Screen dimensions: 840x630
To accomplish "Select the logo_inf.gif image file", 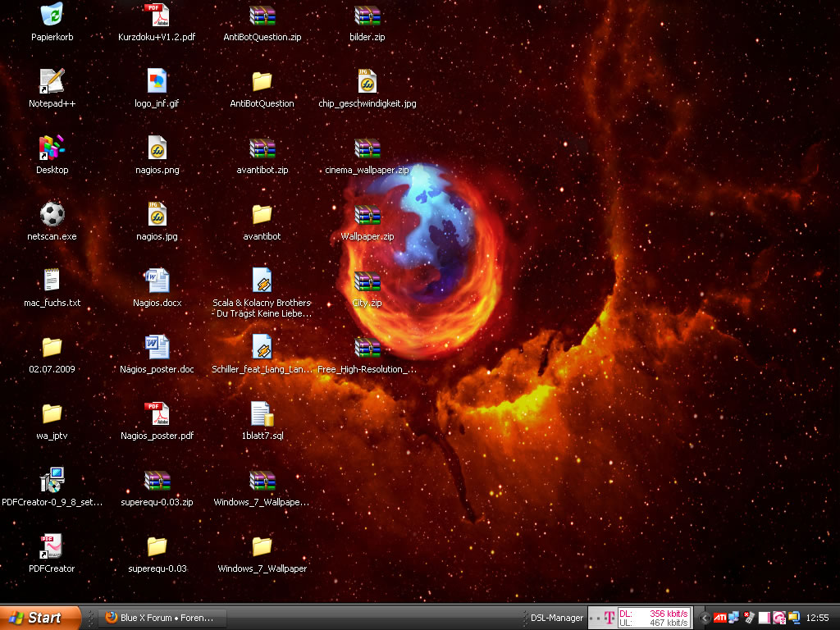I will tap(157, 81).
